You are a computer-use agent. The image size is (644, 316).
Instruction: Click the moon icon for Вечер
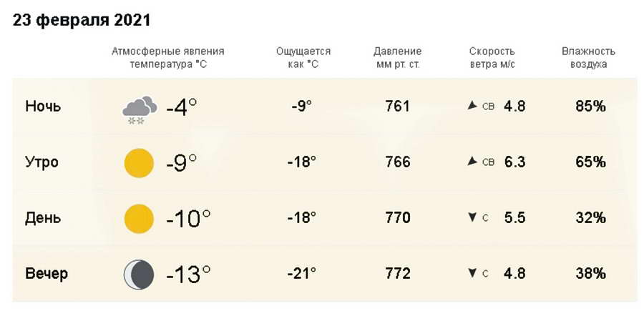click(138, 273)
